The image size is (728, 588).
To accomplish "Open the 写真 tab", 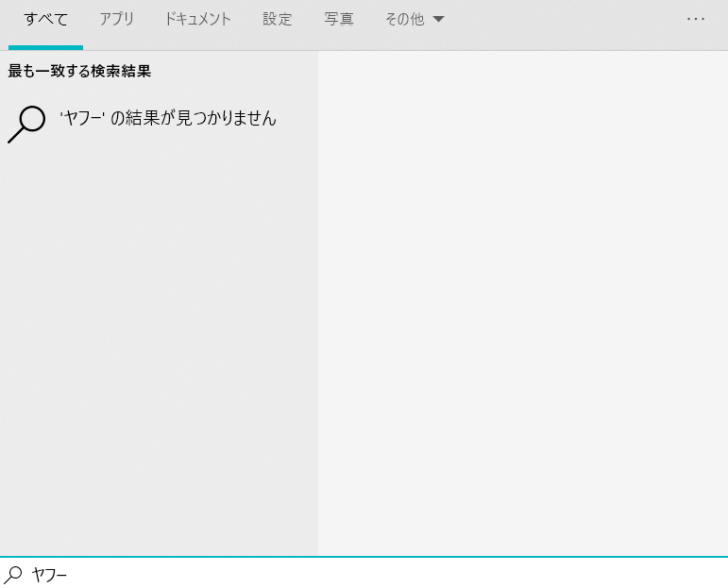I will pos(339,20).
